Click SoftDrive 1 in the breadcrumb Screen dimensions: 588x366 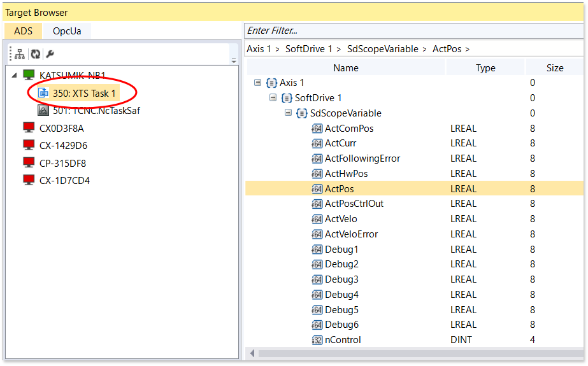pos(308,49)
